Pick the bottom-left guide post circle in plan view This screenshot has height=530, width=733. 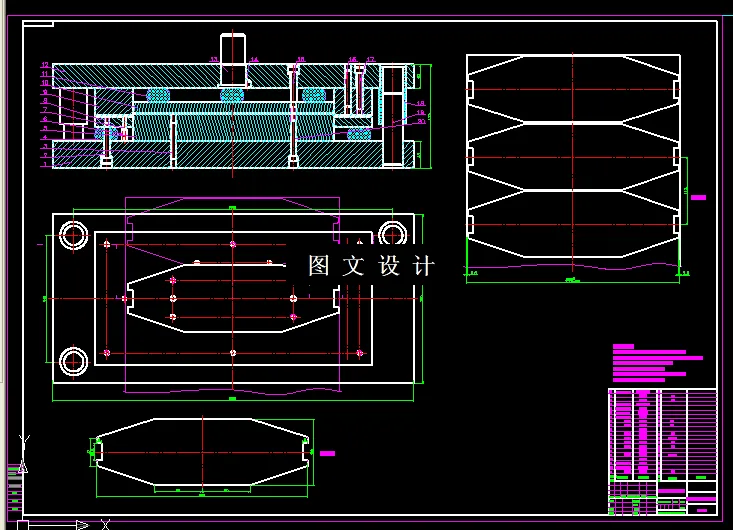pos(73,361)
